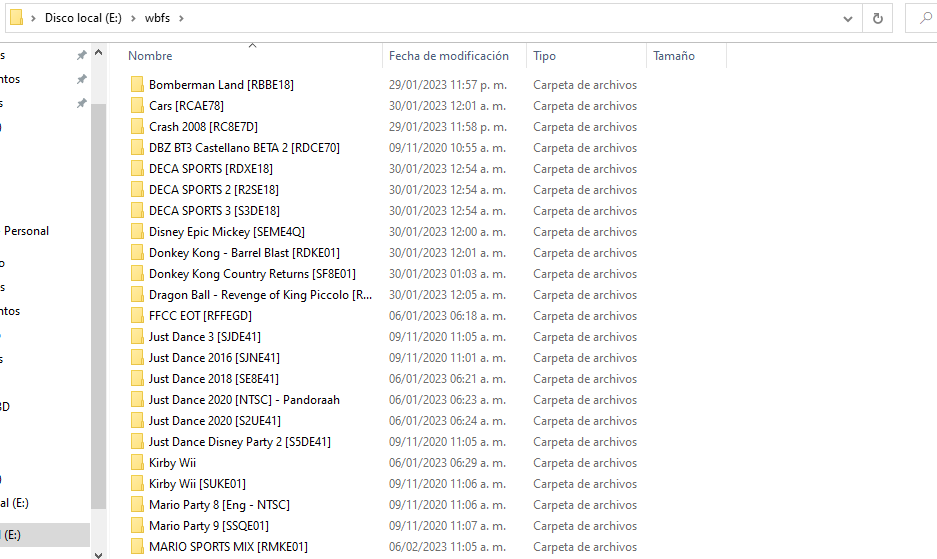Screen dimensions: 937x559
Task: Select the 'Kirby Wii [SUKE01]' folder name
Action: (x=197, y=483)
